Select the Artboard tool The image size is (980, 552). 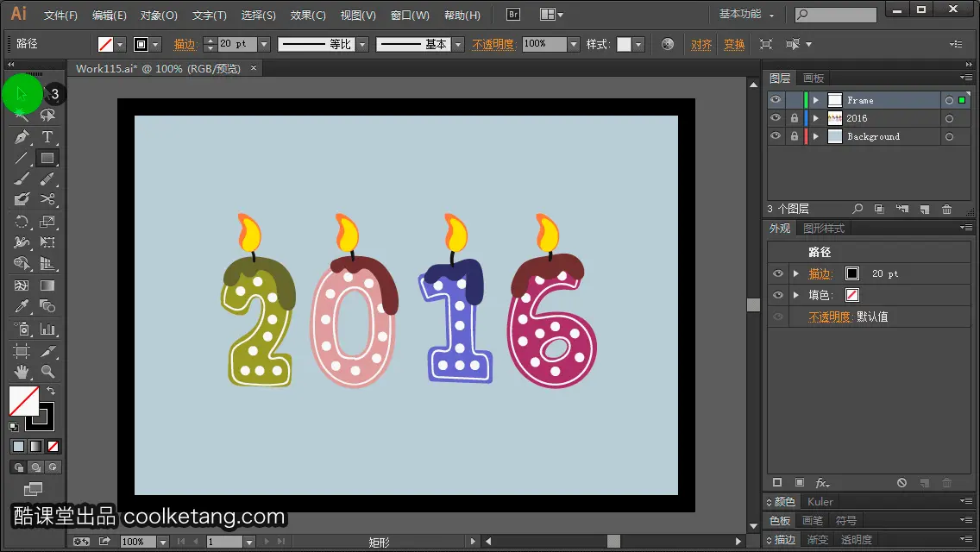[22, 351]
